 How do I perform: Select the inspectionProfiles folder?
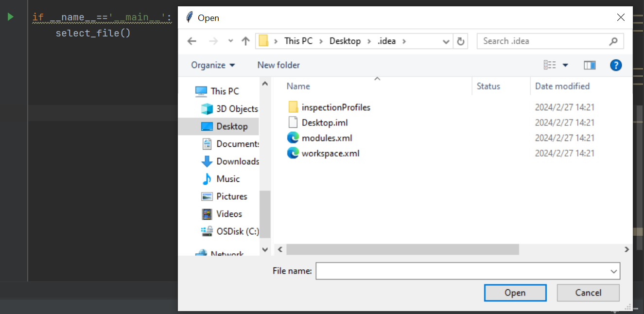[335, 107]
